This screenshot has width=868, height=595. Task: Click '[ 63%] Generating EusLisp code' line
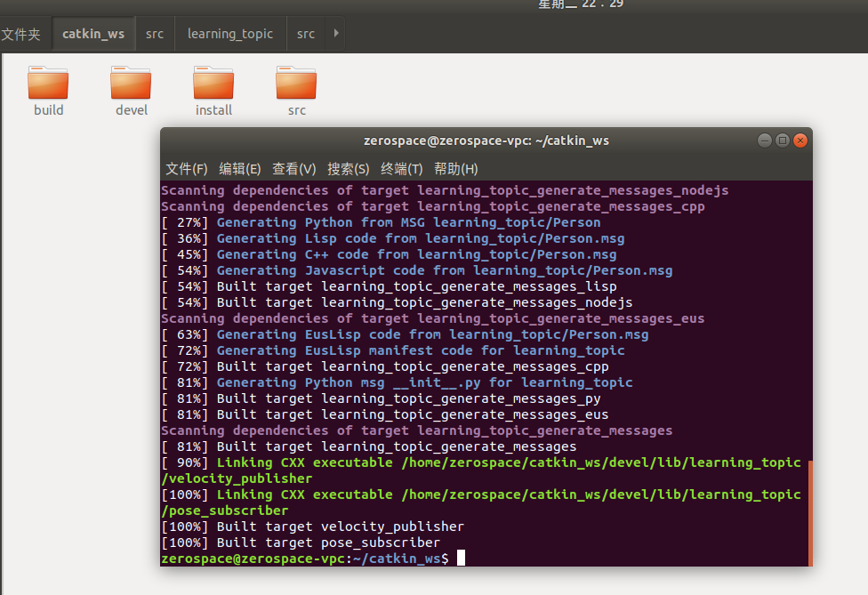point(405,335)
